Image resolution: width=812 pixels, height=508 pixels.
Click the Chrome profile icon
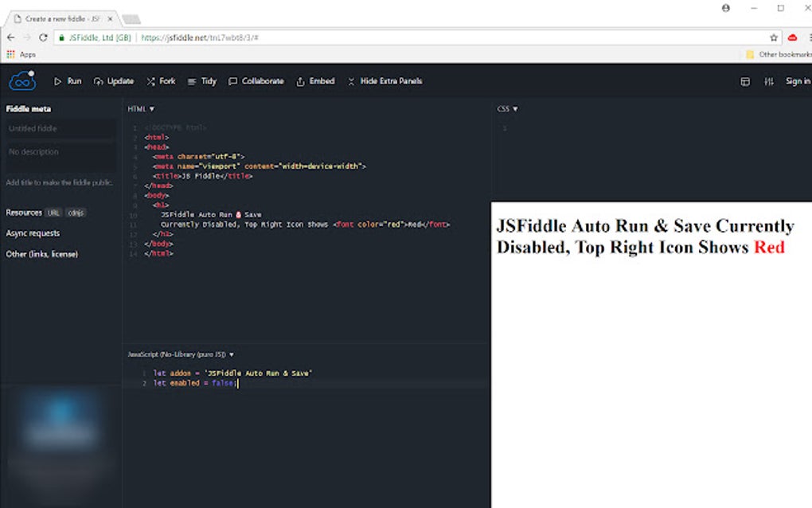(726, 8)
